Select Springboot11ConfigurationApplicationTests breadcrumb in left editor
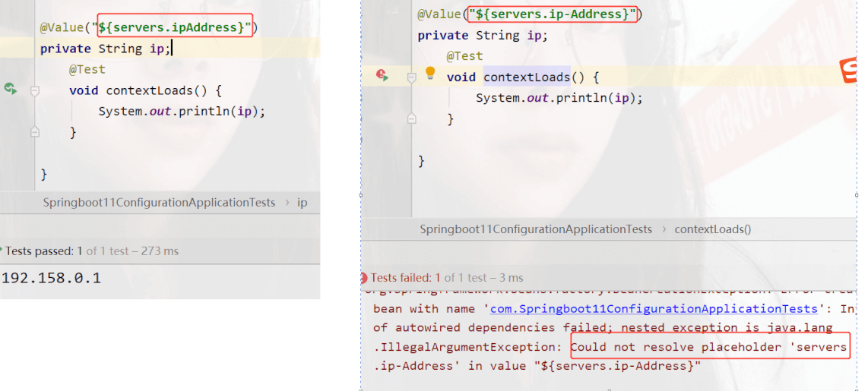 pos(160,203)
